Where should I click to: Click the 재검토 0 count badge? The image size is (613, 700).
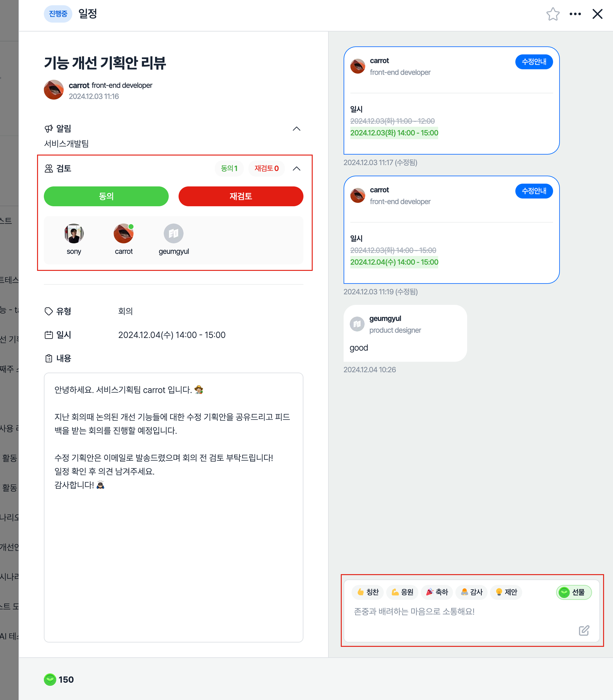266,168
